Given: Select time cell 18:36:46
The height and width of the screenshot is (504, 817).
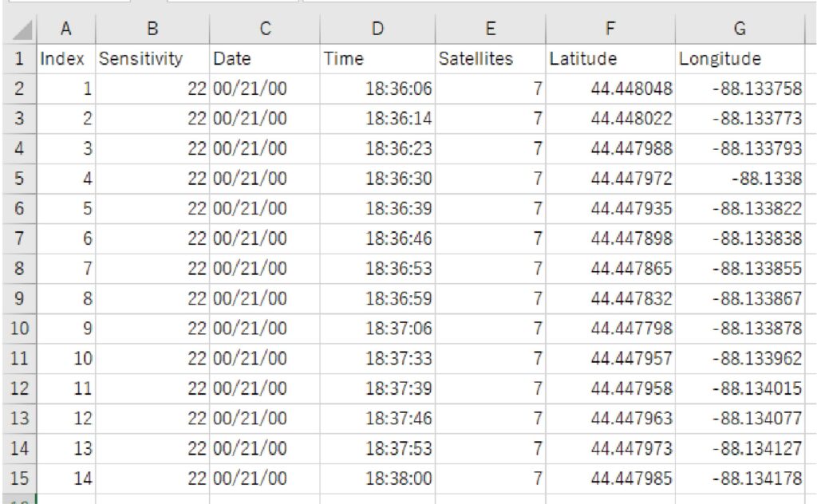Looking at the screenshot, I should click(377, 238).
